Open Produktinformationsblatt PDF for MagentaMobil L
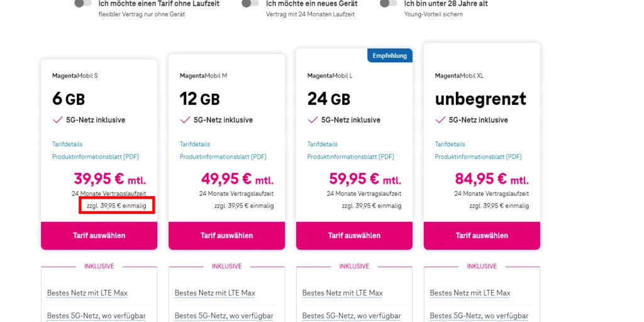Image resolution: width=644 pixels, height=322 pixels. 350,157
